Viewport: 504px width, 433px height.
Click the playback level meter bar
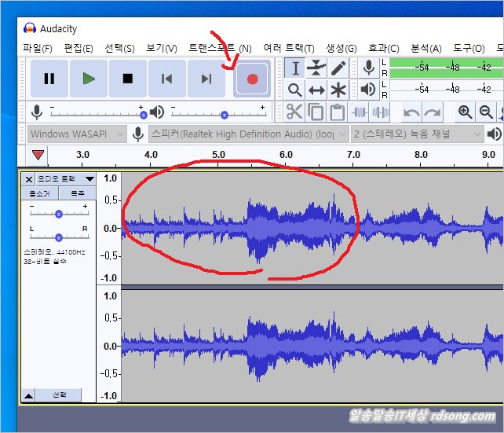pyautogui.click(x=447, y=90)
